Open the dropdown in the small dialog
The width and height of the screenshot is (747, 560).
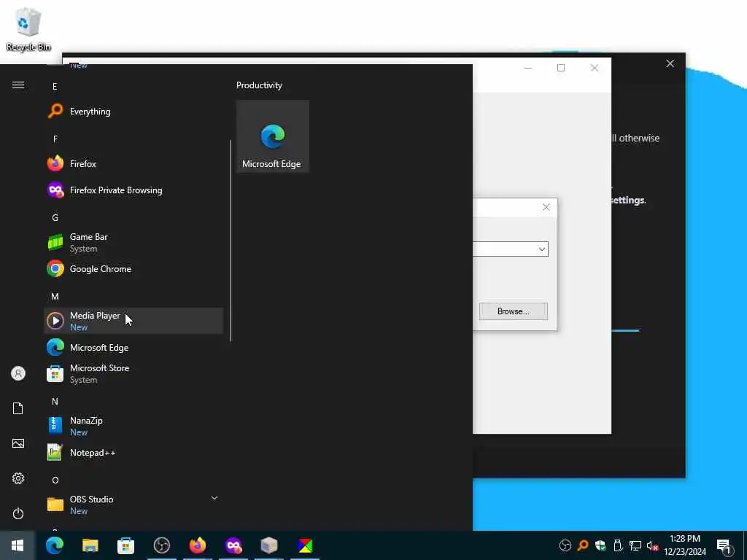[542, 249]
